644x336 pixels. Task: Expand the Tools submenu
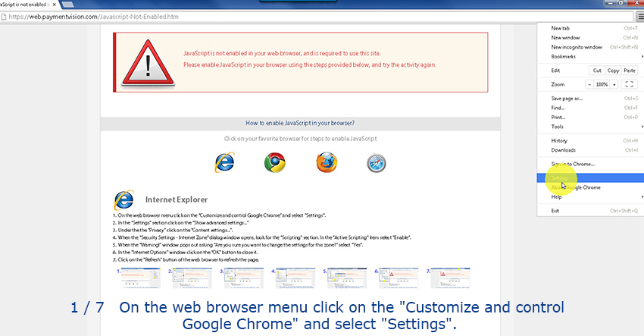click(x=591, y=127)
